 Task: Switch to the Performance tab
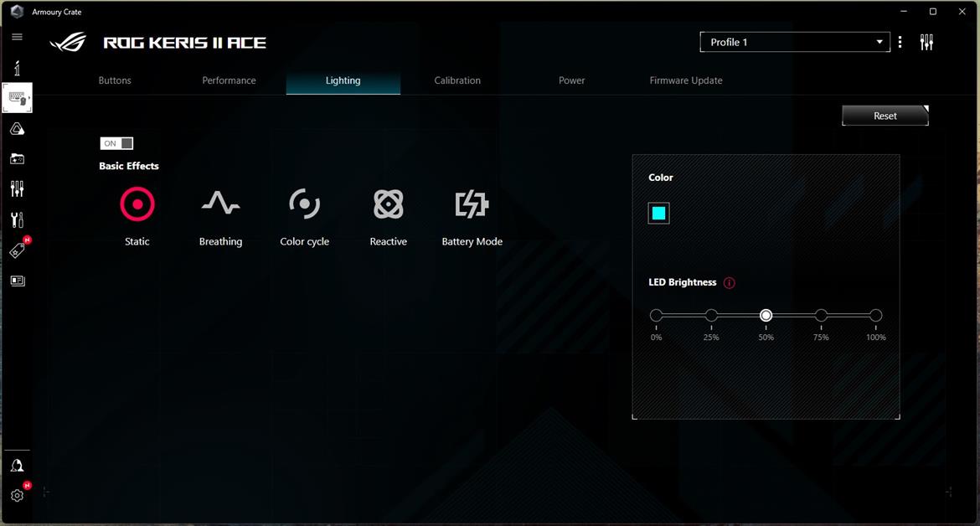click(229, 80)
